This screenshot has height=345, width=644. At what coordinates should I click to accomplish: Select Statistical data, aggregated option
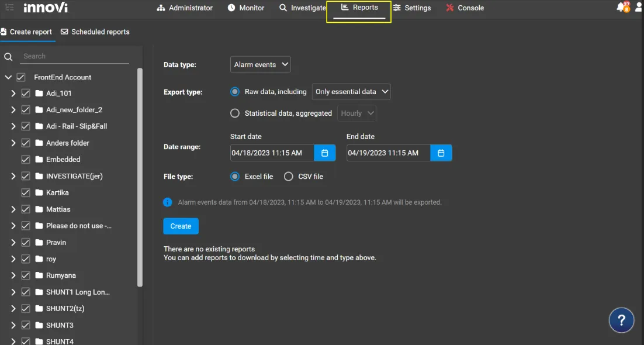(235, 113)
